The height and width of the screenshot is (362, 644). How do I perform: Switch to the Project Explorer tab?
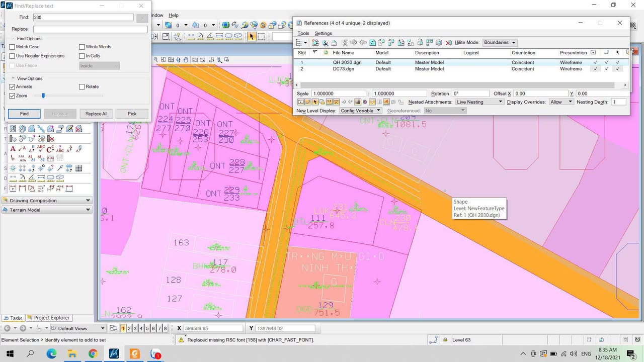click(48, 318)
